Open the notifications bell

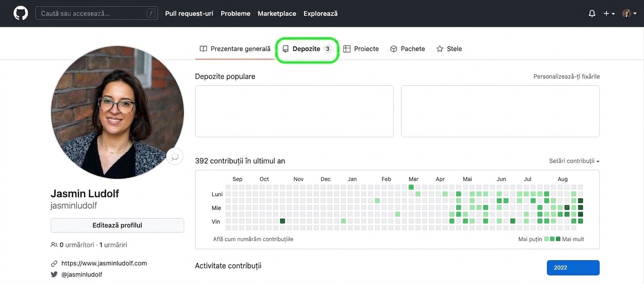pos(592,14)
